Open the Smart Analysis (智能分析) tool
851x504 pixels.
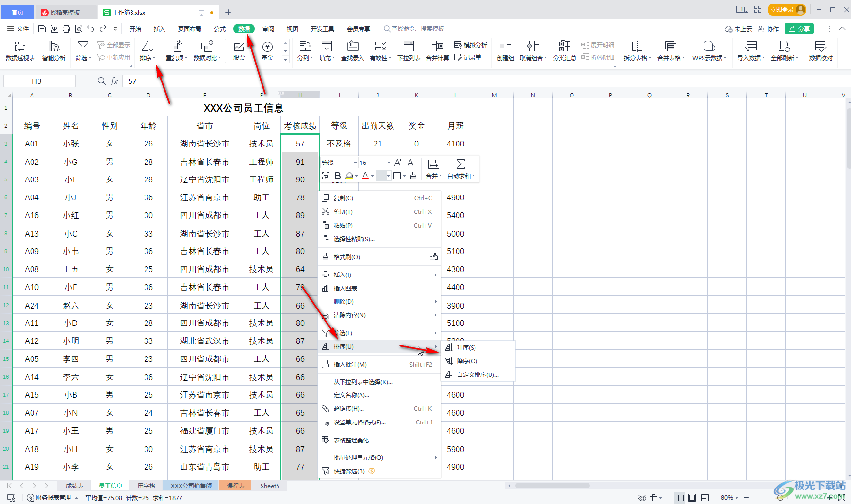click(x=53, y=51)
